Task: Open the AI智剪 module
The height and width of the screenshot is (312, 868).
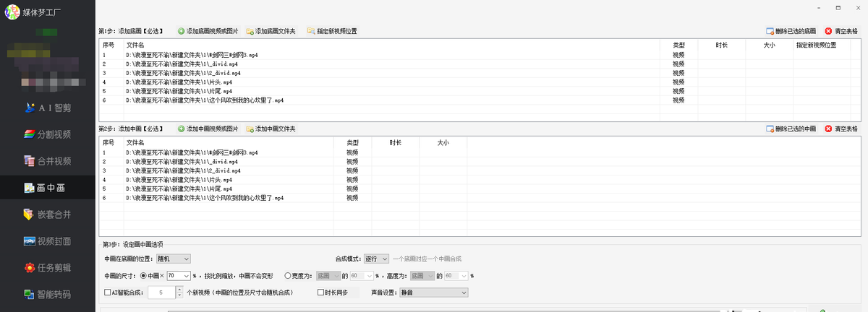Action: tap(48, 108)
